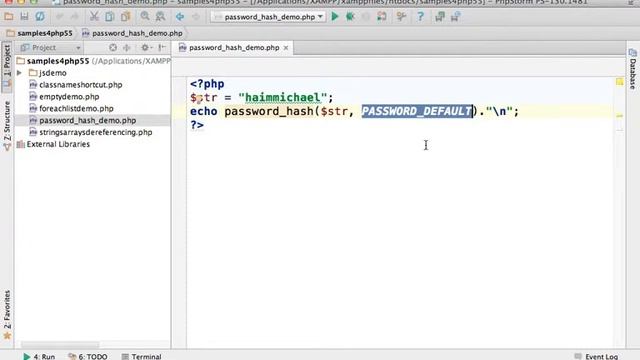Image resolution: width=640 pixels, height=360 pixels.
Task: Toggle the 2: Favorites side tool window
Action: [7, 315]
